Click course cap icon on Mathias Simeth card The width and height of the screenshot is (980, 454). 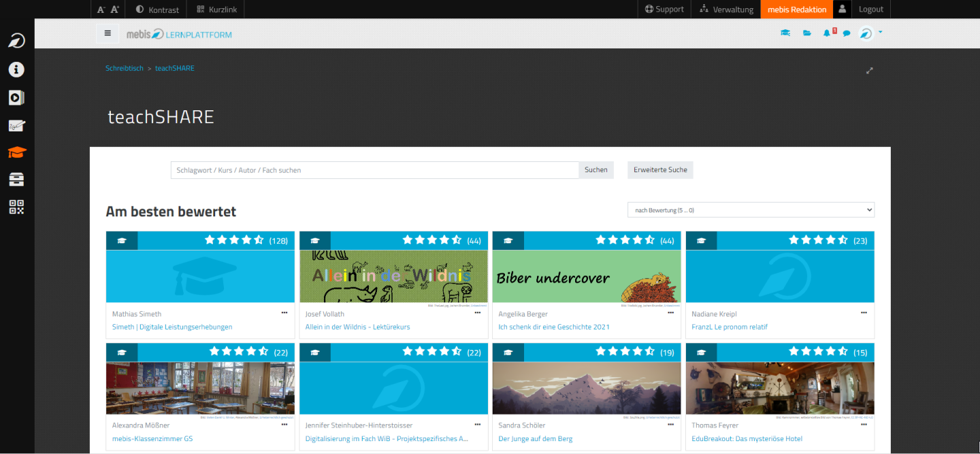click(x=122, y=240)
